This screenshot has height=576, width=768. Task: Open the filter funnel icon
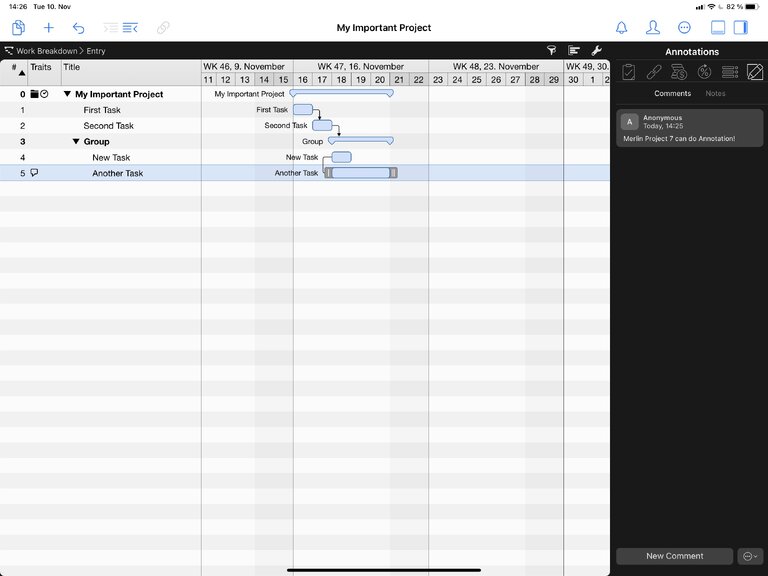(551, 50)
